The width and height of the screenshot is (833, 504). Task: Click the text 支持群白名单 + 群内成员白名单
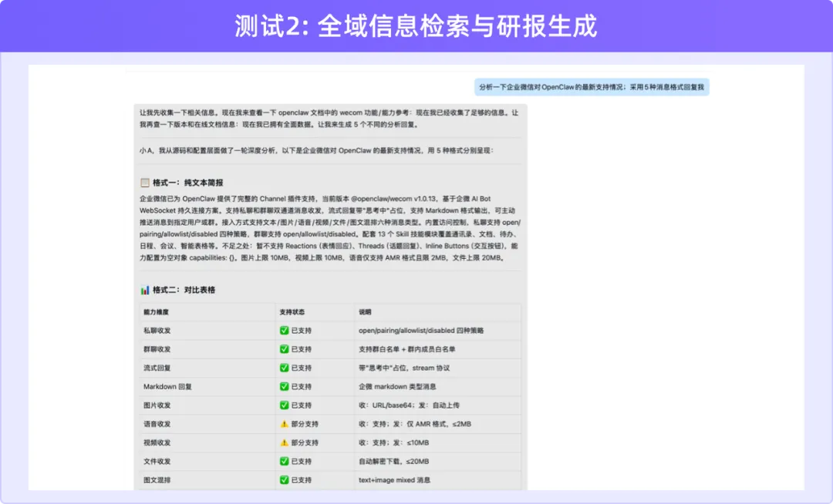coord(407,349)
